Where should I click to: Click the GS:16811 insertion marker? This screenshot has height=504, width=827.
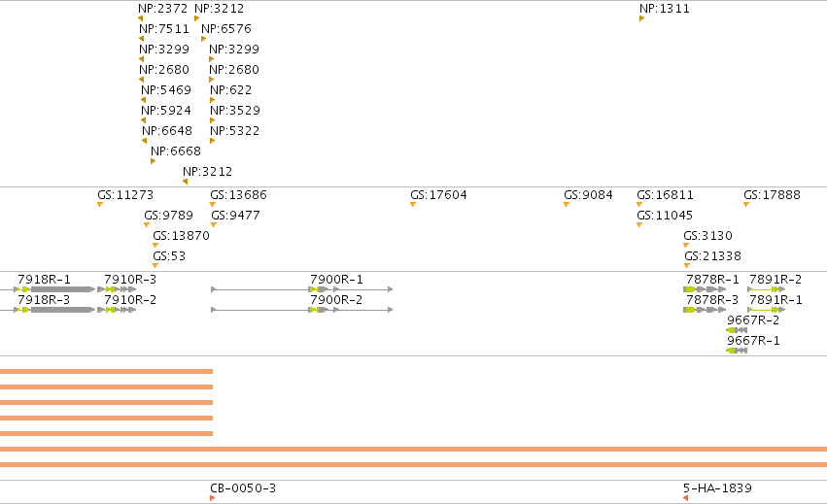tap(639, 205)
